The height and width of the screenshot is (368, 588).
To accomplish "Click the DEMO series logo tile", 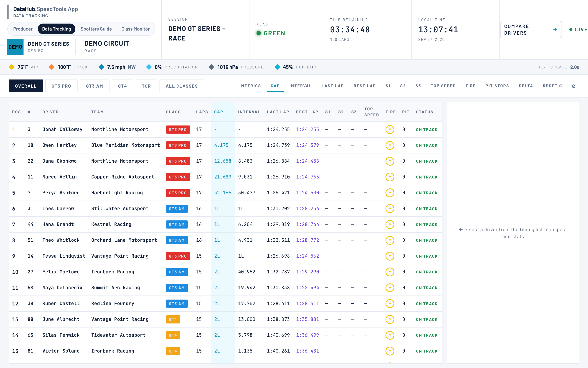I will pos(15,47).
